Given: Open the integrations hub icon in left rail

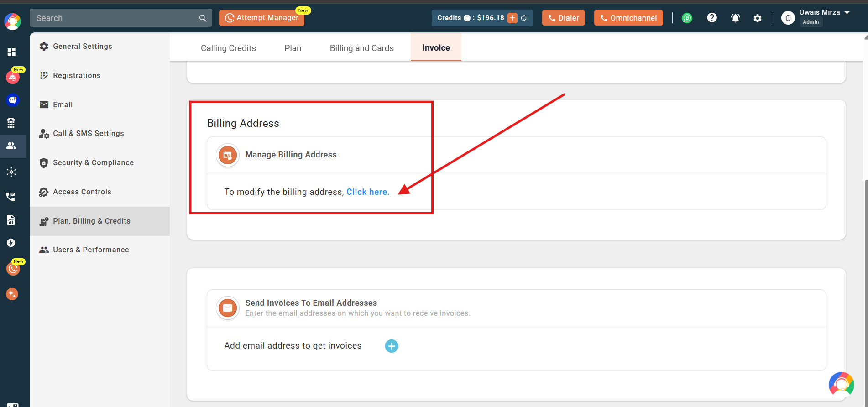Looking at the screenshot, I should [x=12, y=172].
